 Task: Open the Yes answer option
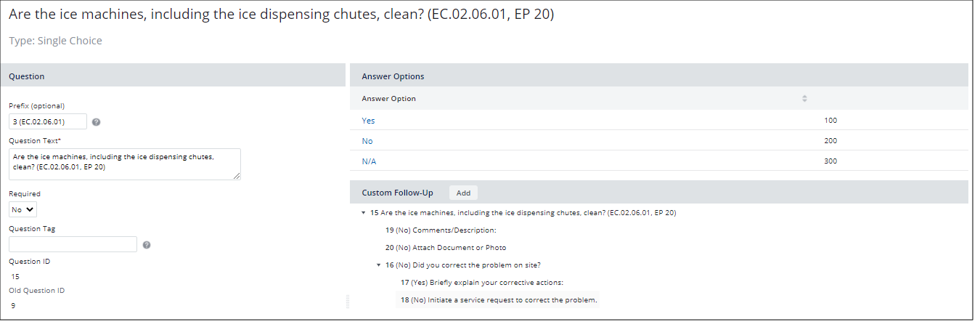[368, 121]
